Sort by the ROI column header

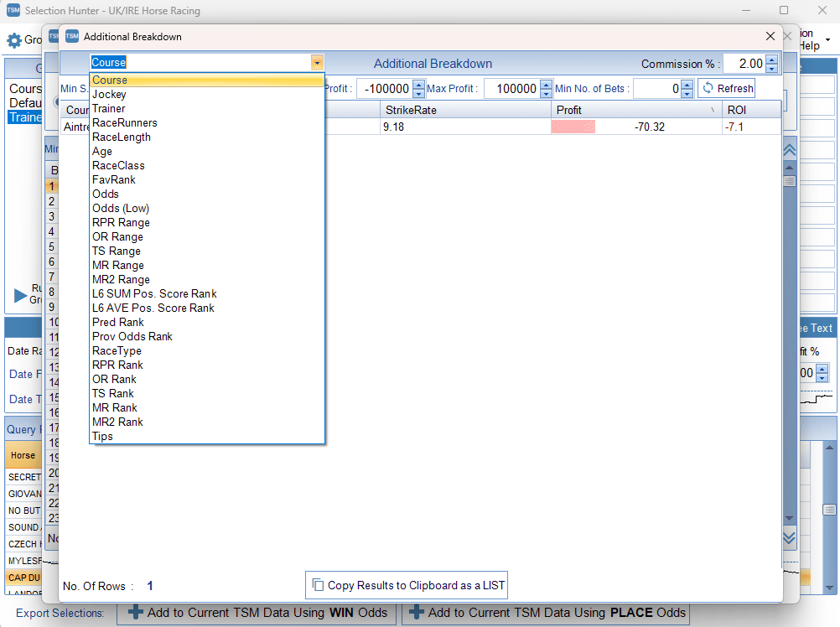pos(736,110)
